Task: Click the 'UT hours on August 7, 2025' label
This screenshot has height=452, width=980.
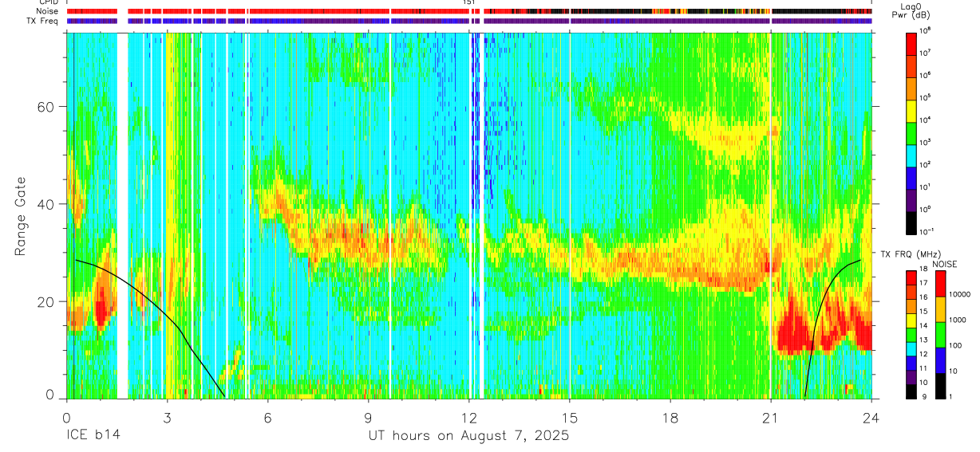Action: pos(468,436)
